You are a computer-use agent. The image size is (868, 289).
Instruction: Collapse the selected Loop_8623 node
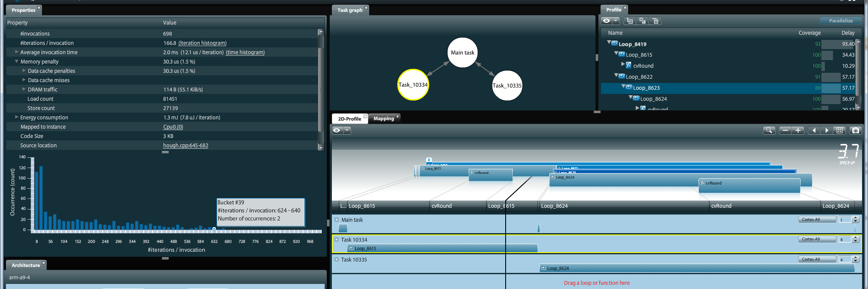click(623, 86)
